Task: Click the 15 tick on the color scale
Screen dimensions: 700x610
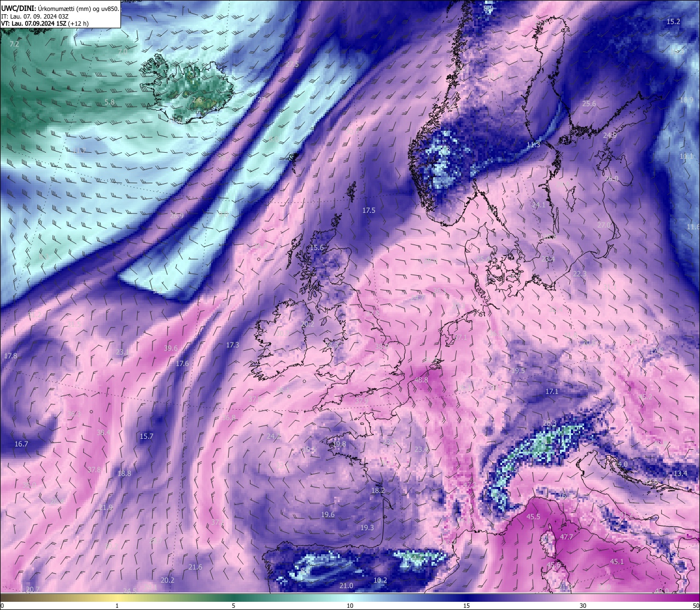Action: click(466, 606)
